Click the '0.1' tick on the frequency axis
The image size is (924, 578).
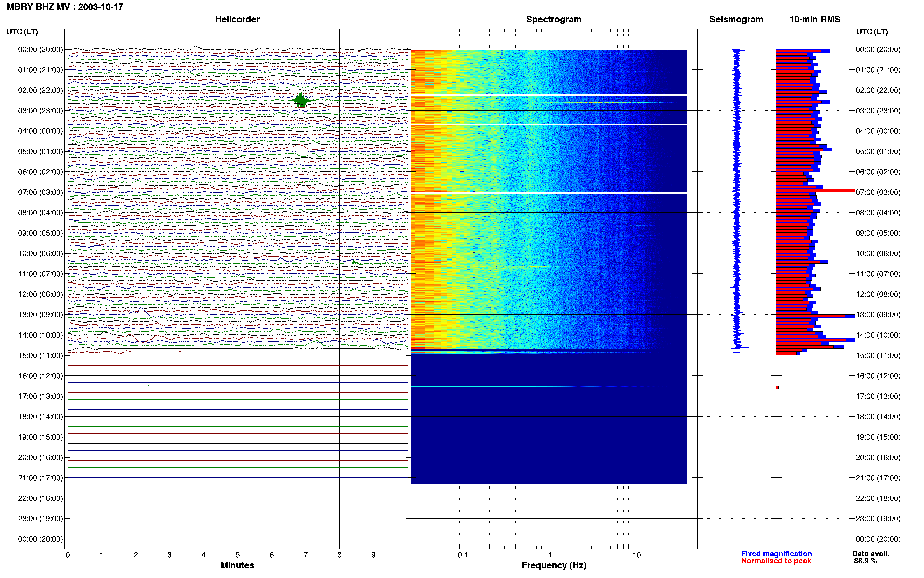tap(463, 555)
